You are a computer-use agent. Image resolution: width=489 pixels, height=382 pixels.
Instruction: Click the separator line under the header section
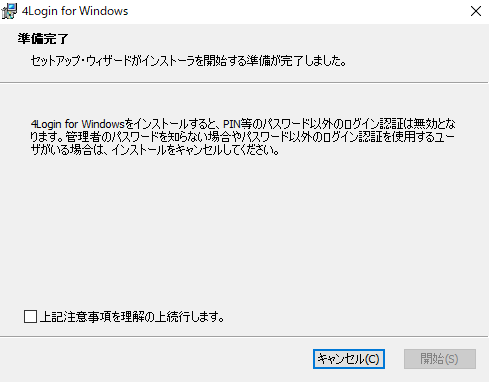[244, 82]
